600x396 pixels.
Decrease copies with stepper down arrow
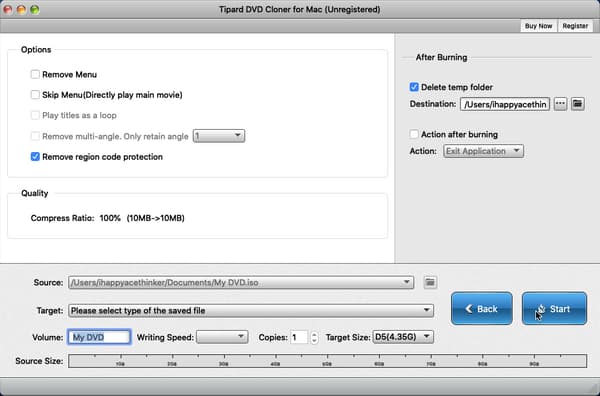click(x=314, y=341)
